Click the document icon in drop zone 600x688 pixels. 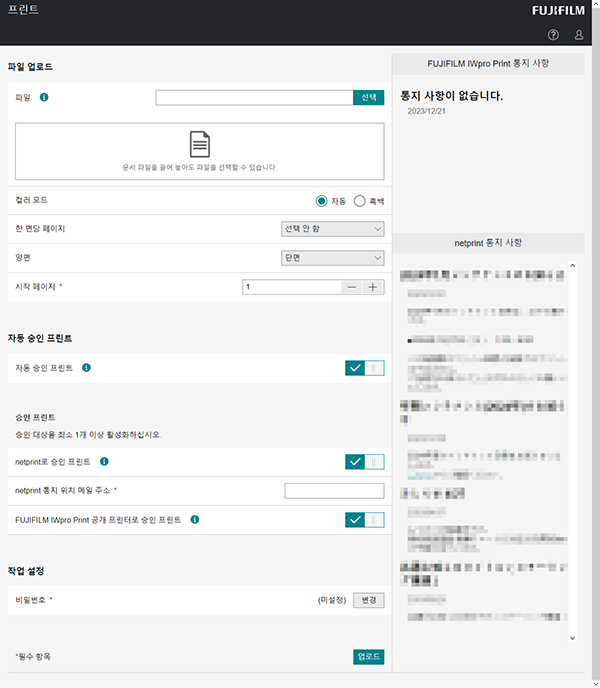[x=200, y=144]
